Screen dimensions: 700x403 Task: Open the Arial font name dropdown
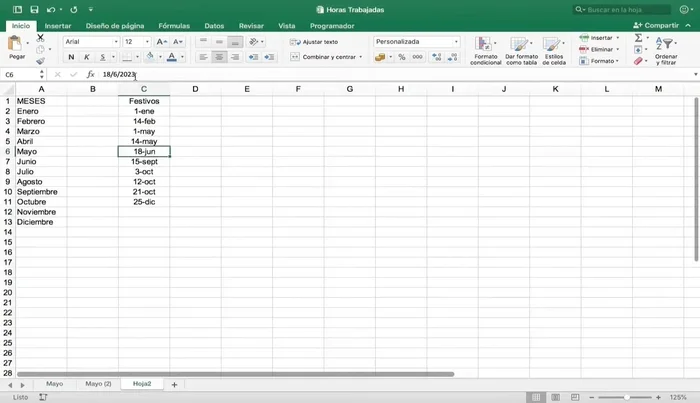point(90,42)
